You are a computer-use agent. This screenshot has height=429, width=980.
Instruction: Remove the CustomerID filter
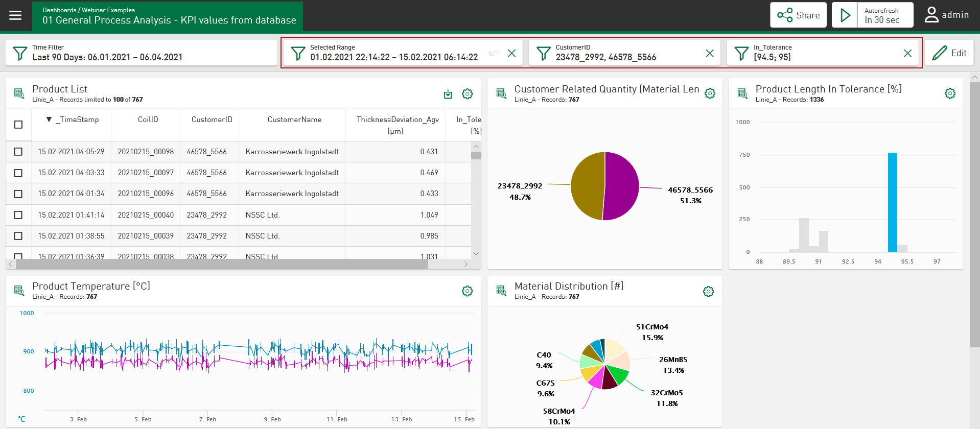[710, 53]
